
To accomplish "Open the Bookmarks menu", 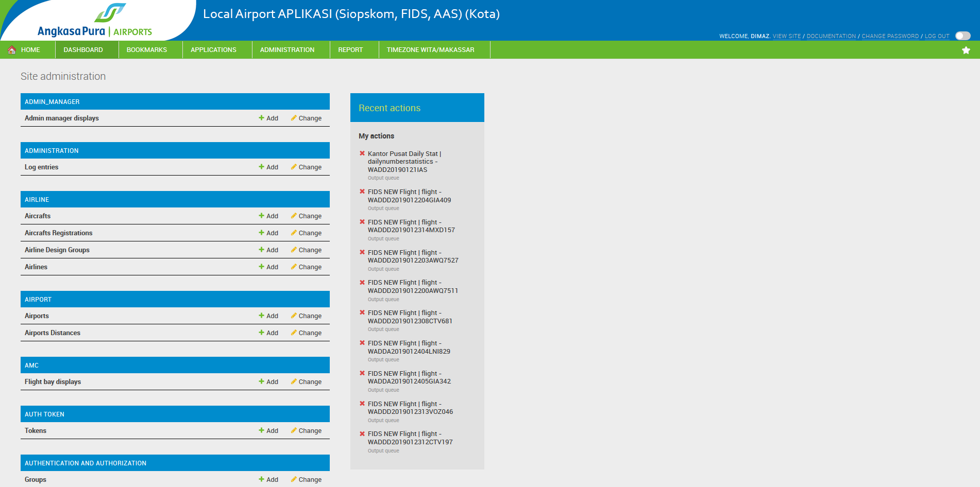I will (x=147, y=50).
